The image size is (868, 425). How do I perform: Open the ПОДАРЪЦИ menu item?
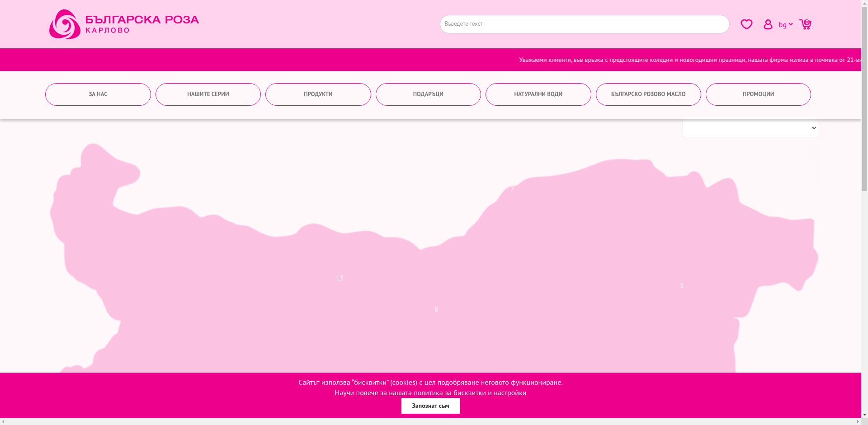coord(428,94)
